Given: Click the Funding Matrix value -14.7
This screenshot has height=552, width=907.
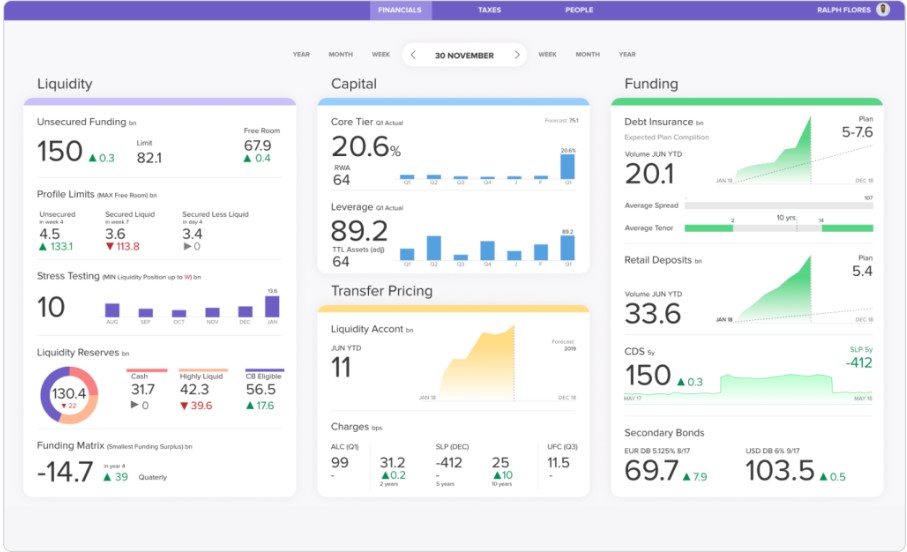Looking at the screenshot, I should click(65, 472).
